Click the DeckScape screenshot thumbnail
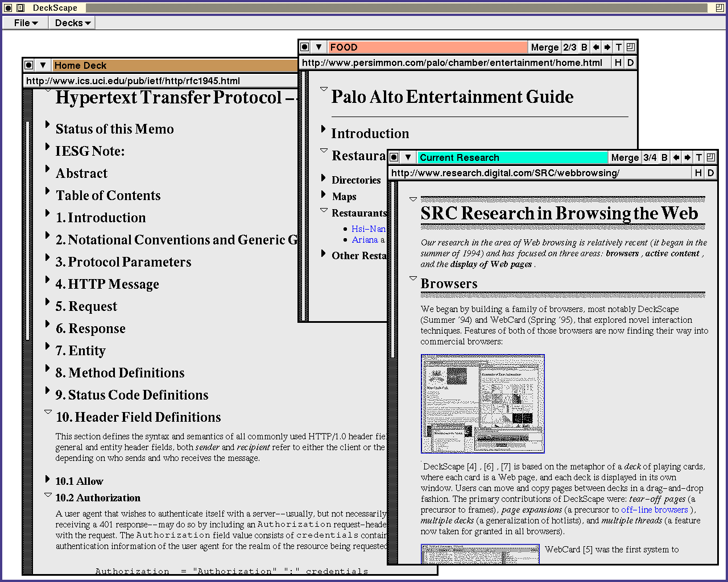 [x=483, y=404]
